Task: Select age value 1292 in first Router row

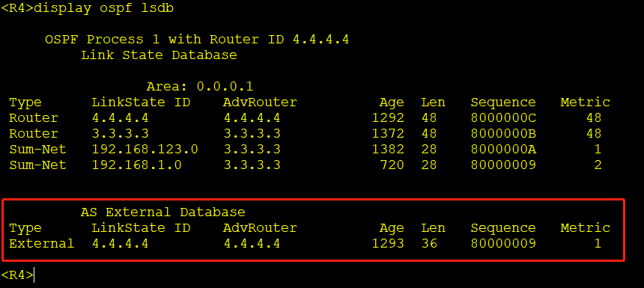Action: coord(388,118)
